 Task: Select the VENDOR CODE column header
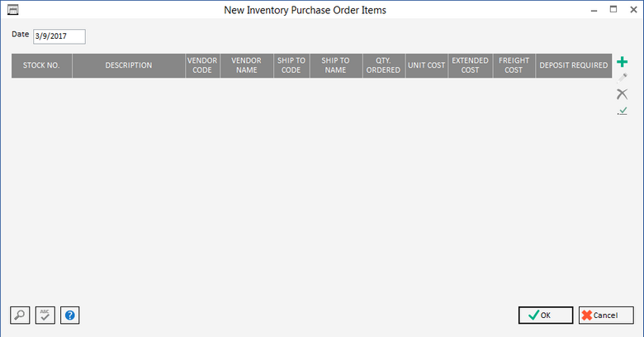pyautogui.click(x=202, y=65)
